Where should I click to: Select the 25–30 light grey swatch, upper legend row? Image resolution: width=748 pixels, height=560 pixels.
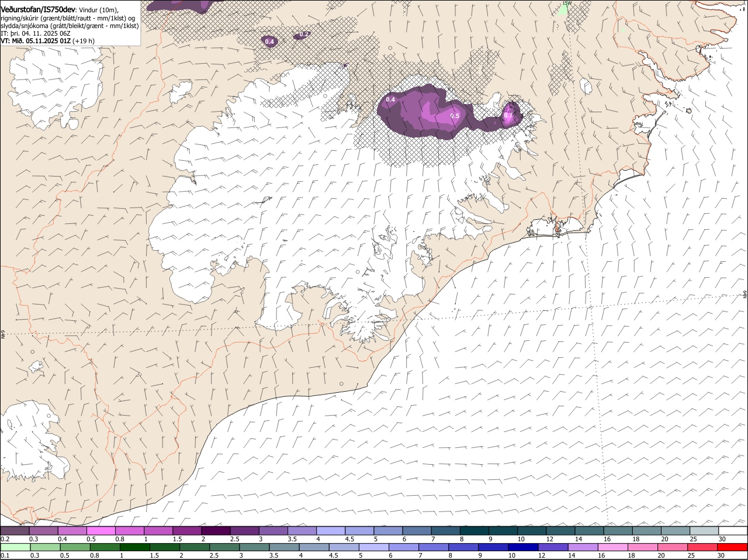[x=704, y=531]
